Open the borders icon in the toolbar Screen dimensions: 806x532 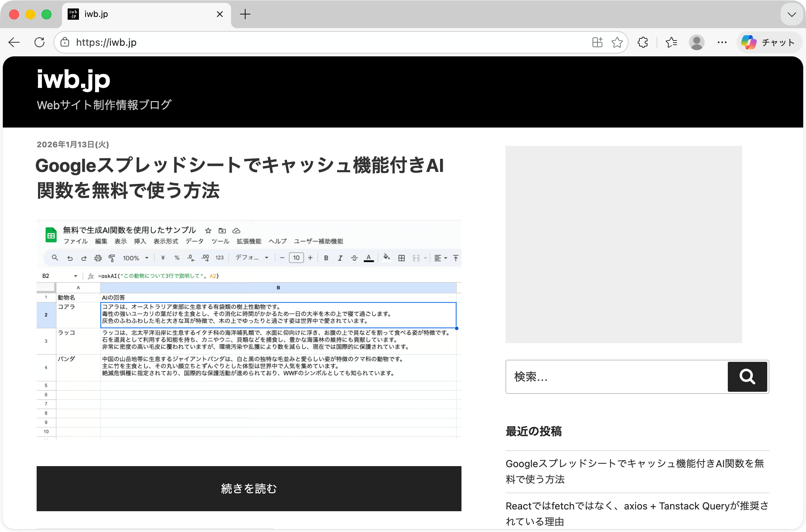click(402, 258)
